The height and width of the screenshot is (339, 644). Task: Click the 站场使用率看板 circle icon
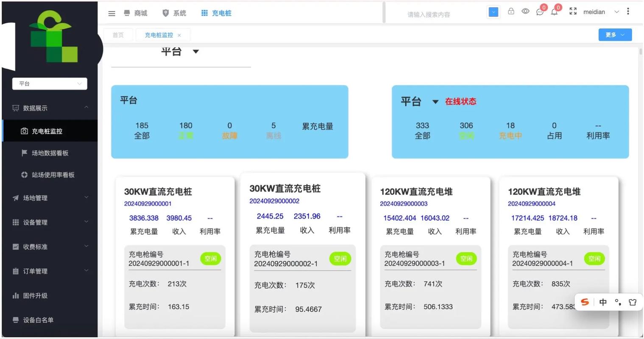coord(25,175)
